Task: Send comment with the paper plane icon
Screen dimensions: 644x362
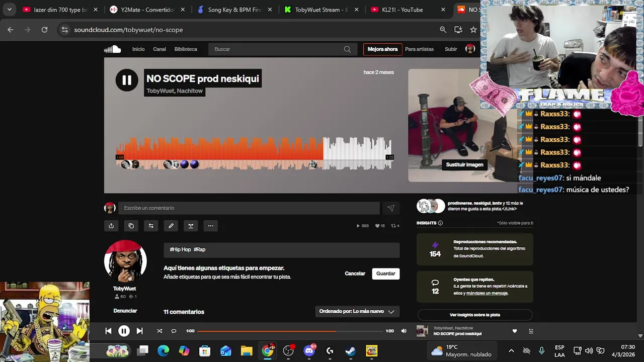Action: click(390, 208)
